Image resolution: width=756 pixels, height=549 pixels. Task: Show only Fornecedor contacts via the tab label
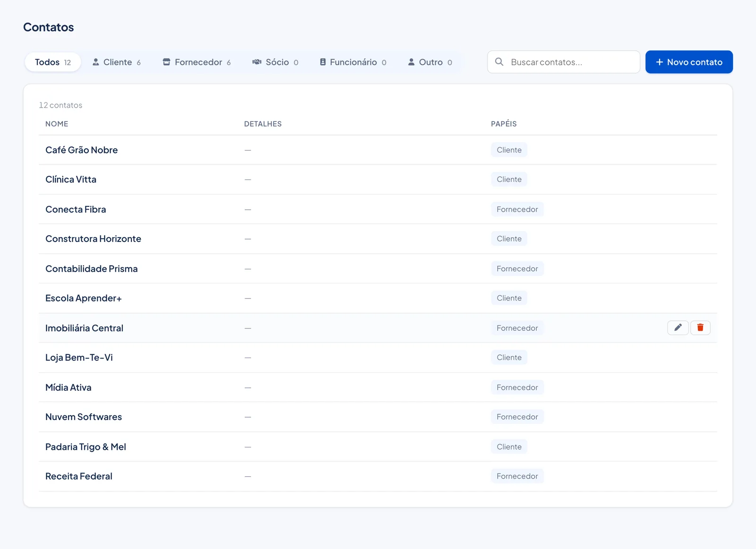pos(198,62)
